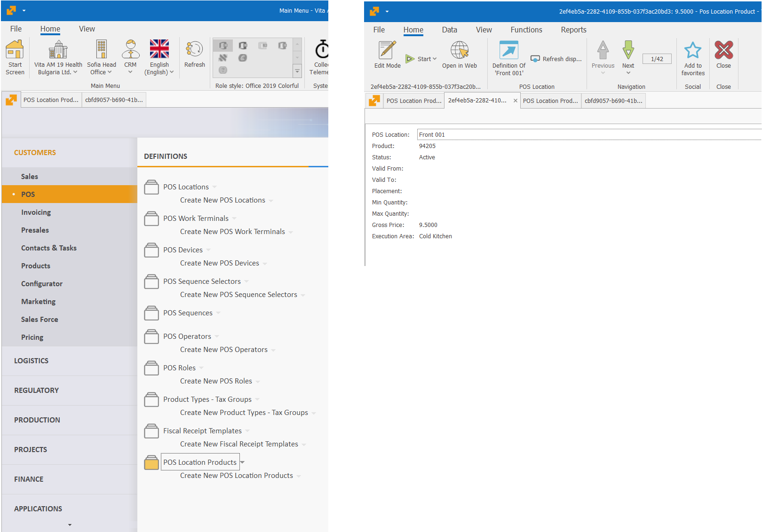
Task: Expand the POS Location Products dropdown arrow
Action: (243, 462)
